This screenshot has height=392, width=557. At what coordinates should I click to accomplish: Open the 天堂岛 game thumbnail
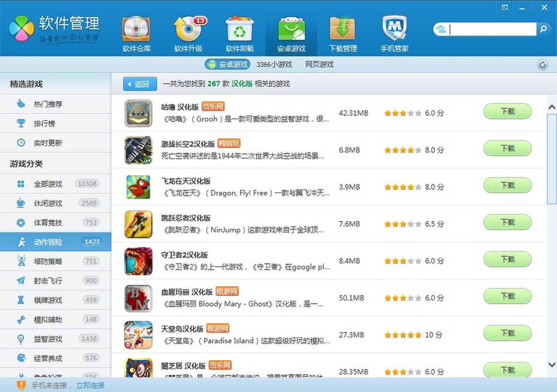139,335
